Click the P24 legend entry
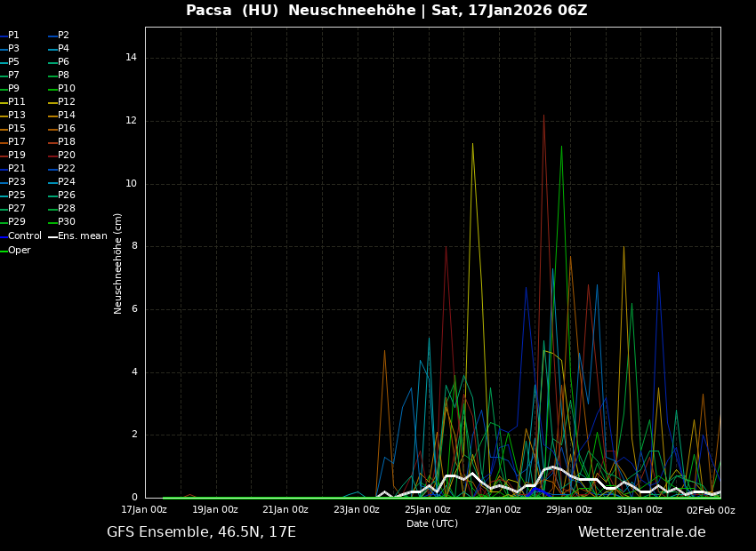This screenshot has width=756, height=551. (66, 182)
